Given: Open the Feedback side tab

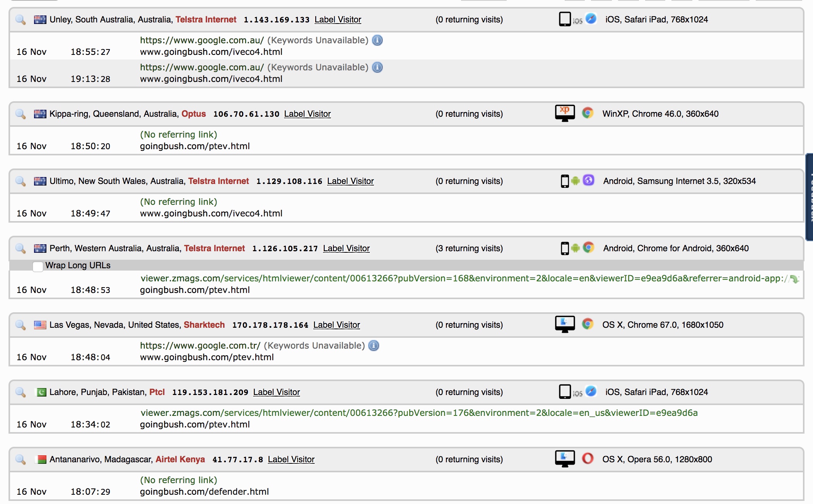Looking at the screenshot, I should coord(809,197).
